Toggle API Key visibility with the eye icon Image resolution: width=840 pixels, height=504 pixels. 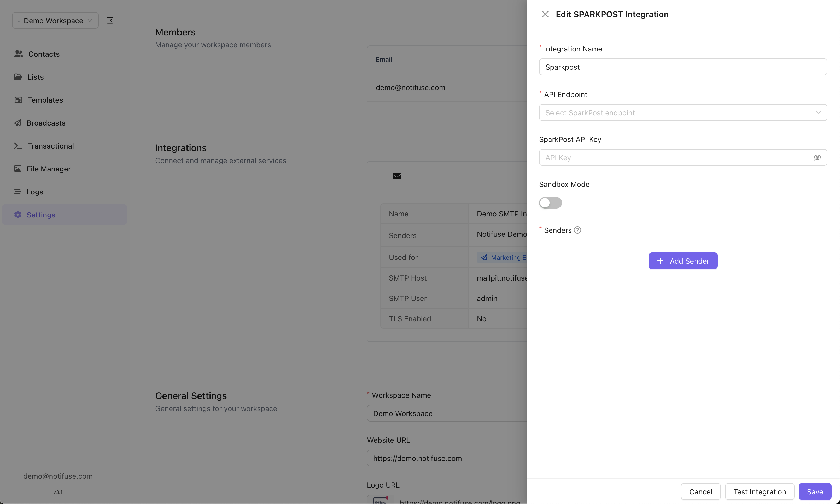point(817,157)
